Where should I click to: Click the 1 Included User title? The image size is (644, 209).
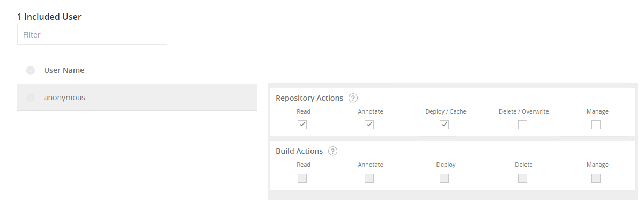pos(49,17)
